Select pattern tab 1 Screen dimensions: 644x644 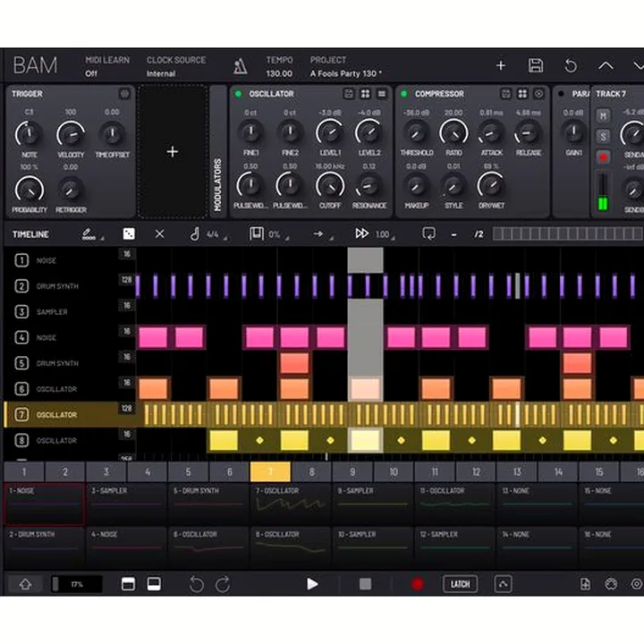(x=24, y=472)
